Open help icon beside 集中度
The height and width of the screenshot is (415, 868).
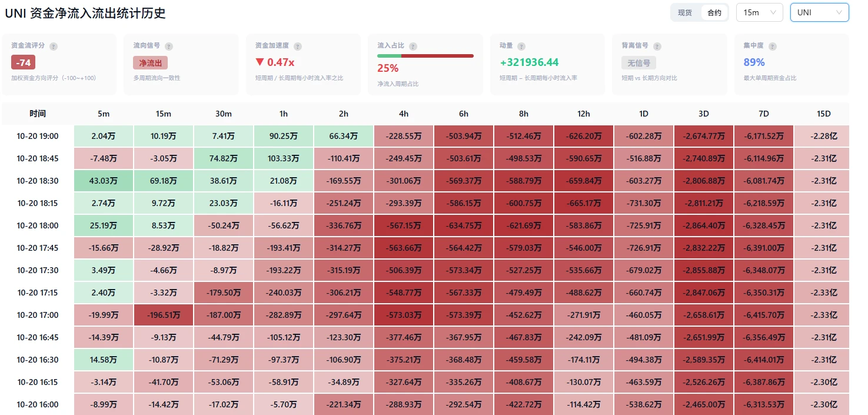[x=772, y=47]
